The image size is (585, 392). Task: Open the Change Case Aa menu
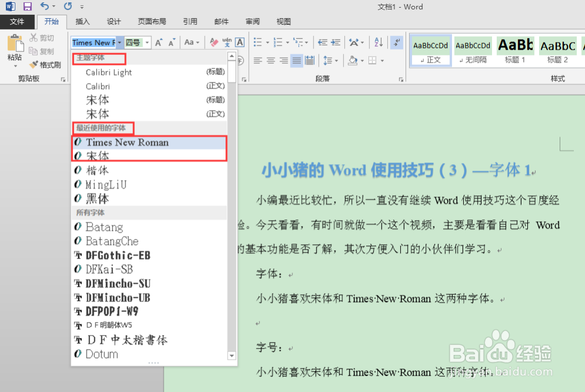[x=192, y=42]
